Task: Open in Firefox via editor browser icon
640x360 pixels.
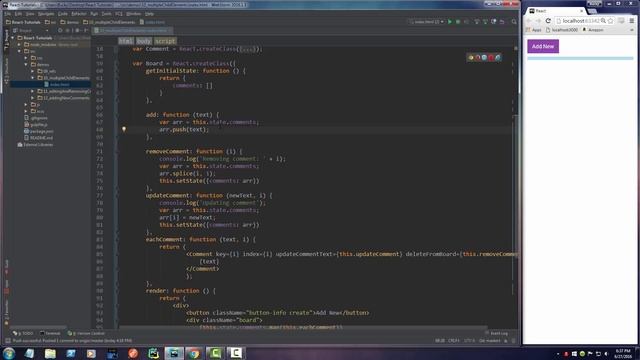Action: (x=478, y=58)
